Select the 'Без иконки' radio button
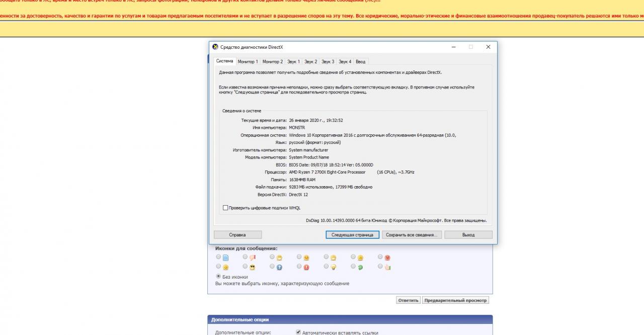This screenshot has height=335, width=644. point(218,276)
